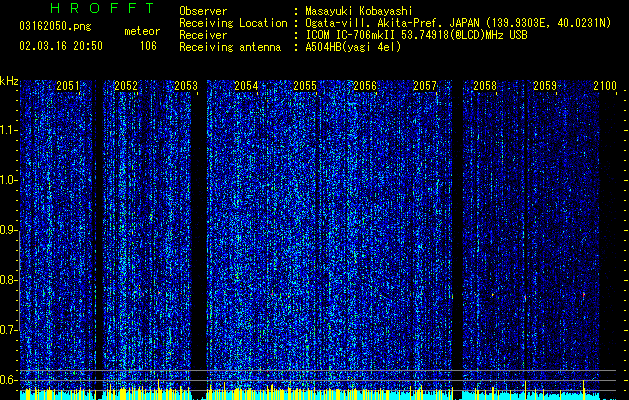The image size is (629, 400).
Task: Click the 'Receiving Location' label
Action: coord(233,23)
